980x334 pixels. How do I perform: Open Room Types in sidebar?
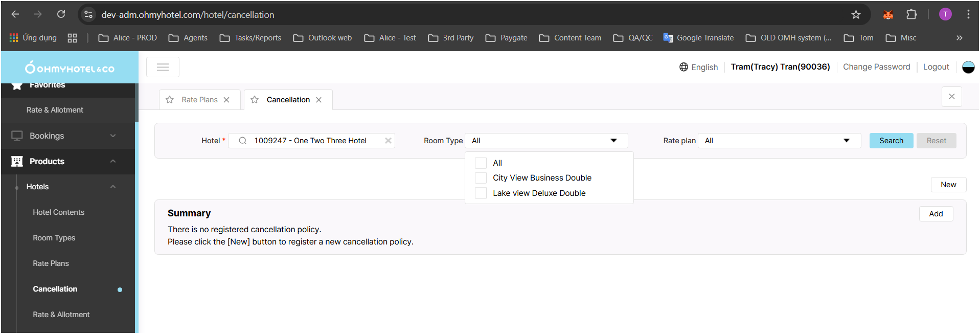point(54,238)
